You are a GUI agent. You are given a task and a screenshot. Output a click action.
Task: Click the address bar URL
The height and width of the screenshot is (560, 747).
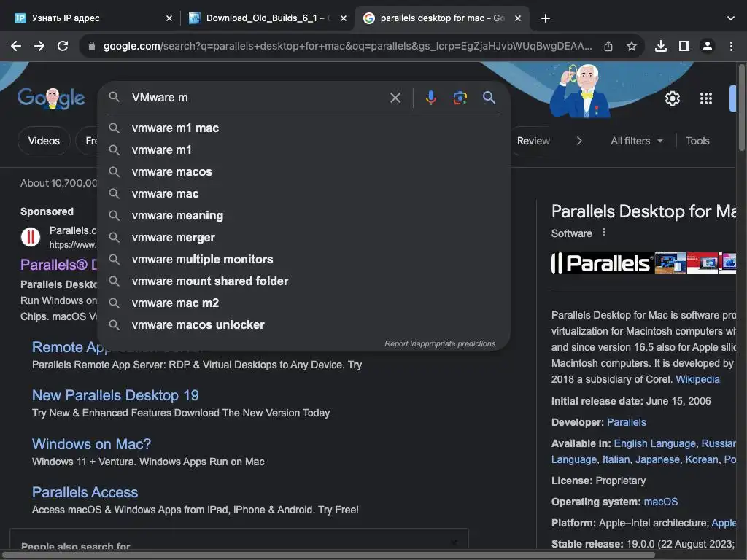(348, 46)
